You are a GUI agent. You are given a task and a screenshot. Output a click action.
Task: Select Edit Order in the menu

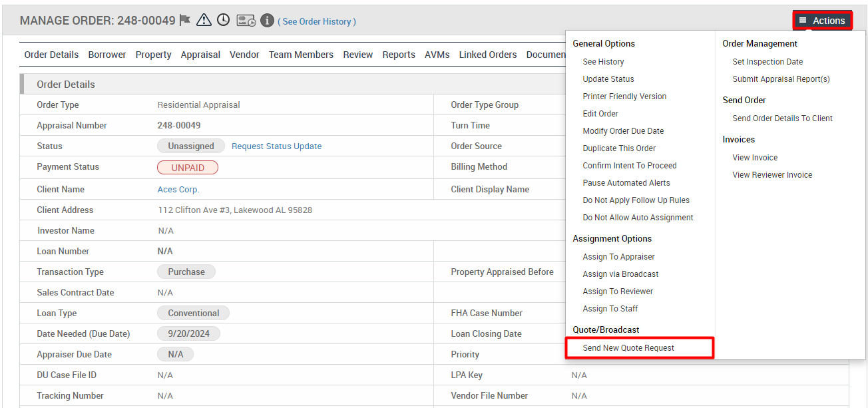click(600, 114)
